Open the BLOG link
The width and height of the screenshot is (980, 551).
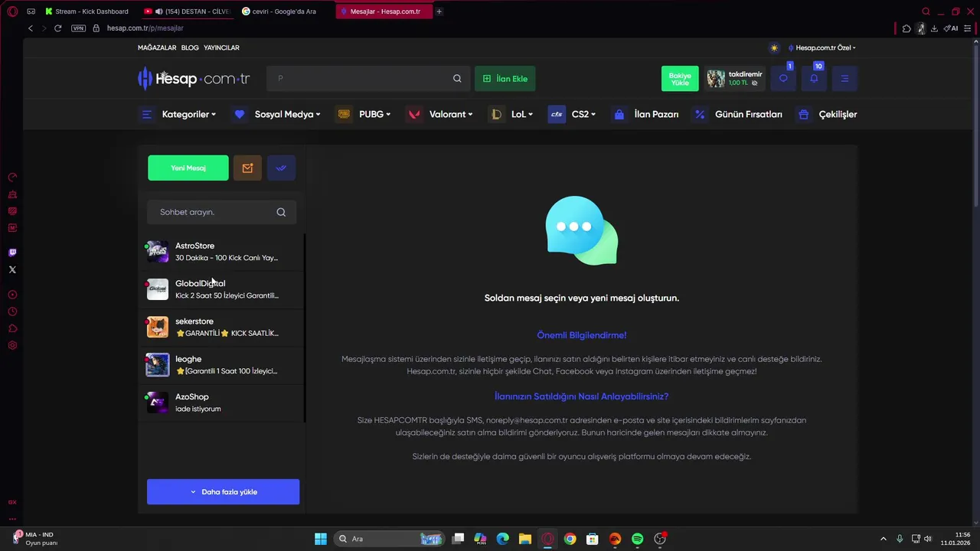[190, 47]
